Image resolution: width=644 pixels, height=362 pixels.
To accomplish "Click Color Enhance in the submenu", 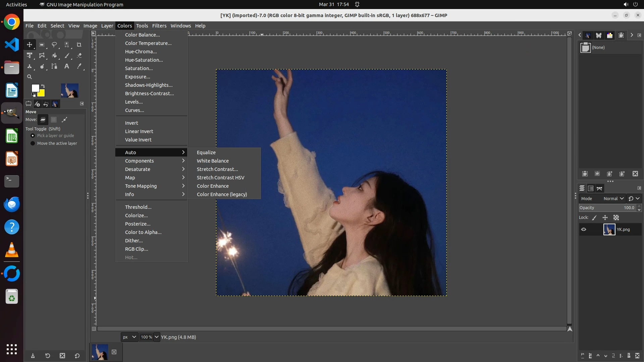I will pos(213,186).
